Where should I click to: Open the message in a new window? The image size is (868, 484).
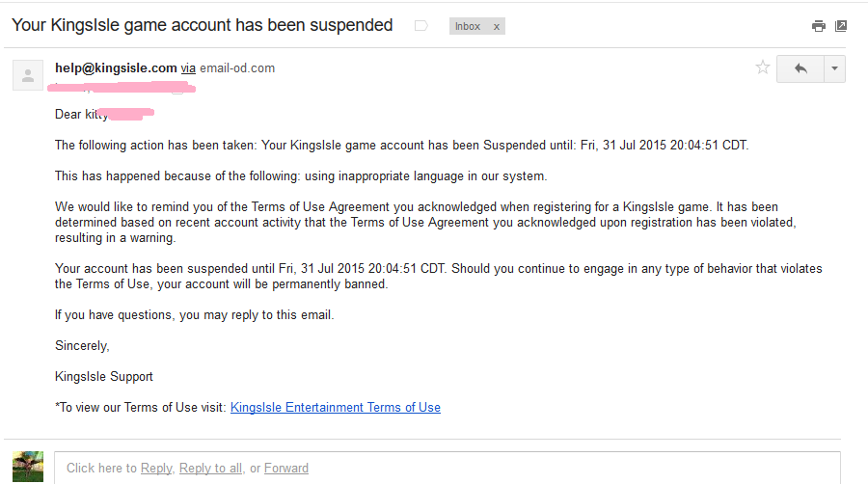(x=841, y=26)
